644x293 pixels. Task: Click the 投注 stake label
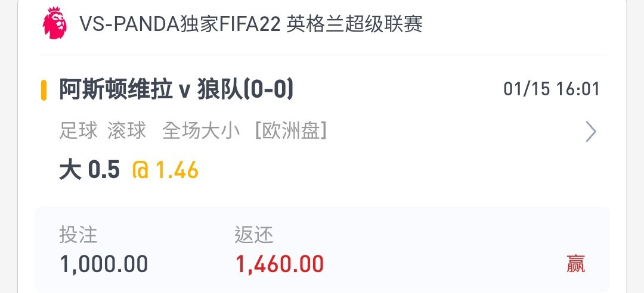78,235
